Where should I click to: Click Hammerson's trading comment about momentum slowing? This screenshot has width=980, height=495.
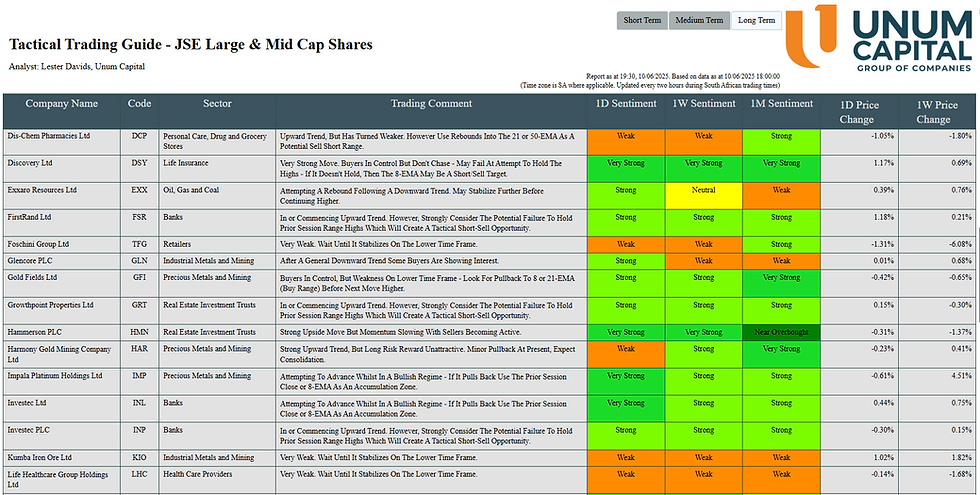coord(400,332)
